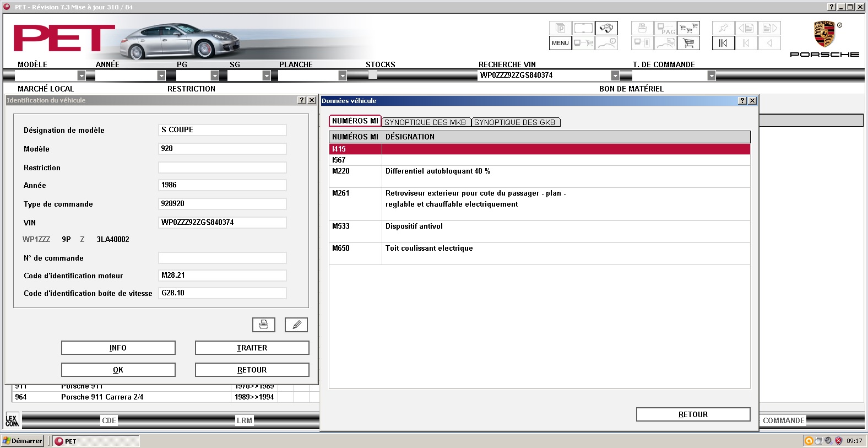This screenshot has height=448, width=868.
Task: Open the PLANCHE dropdown
Action: click(x=343, y=75)
